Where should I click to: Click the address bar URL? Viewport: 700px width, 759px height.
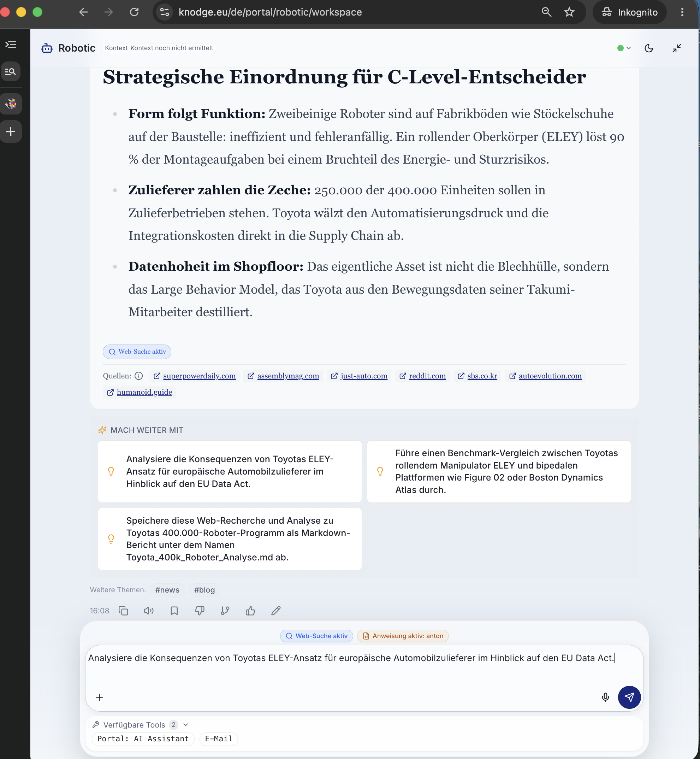click(x=270, y=12)
